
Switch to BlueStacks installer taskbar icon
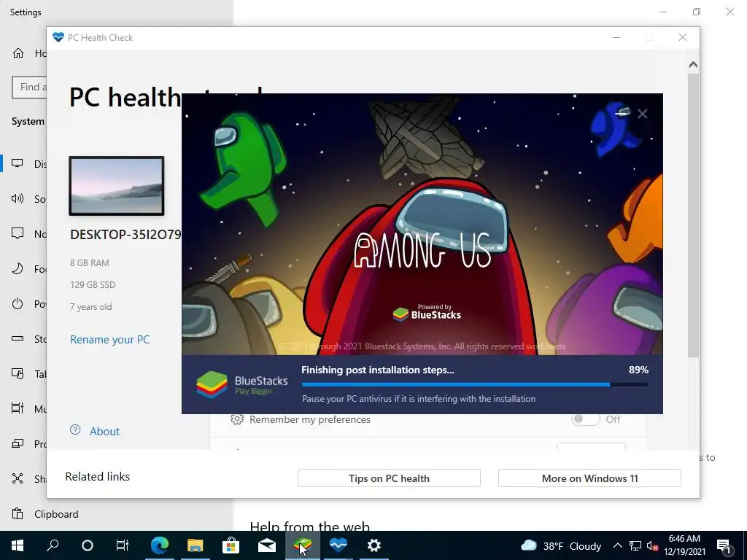coord(303,545)
